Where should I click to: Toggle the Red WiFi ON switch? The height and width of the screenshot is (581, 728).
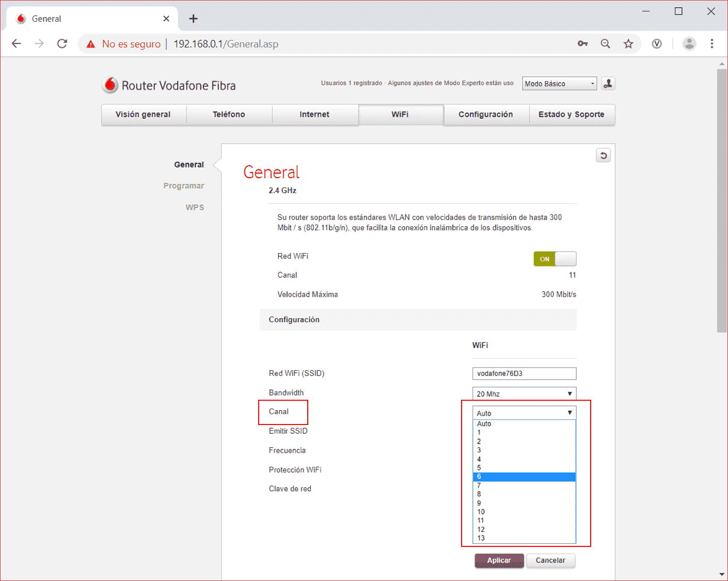click(x=555, y=259)
